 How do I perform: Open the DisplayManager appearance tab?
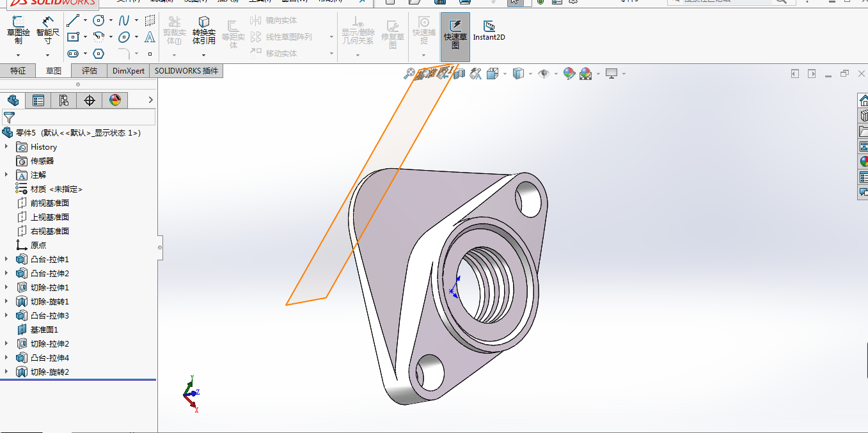coord(115,100)
